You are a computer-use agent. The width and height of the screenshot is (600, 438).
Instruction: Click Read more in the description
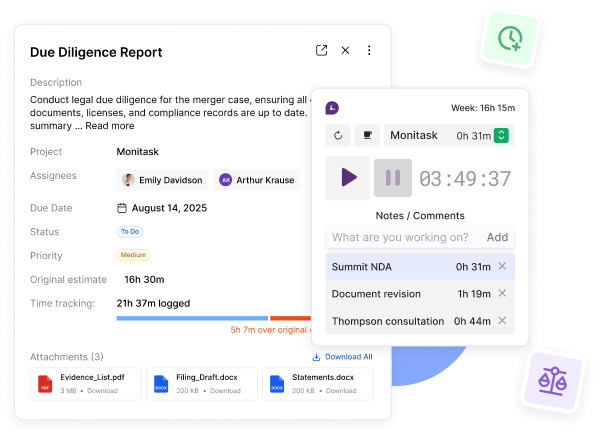110,126
